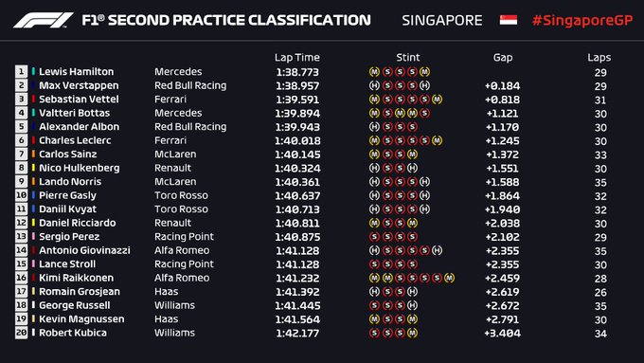644x363 pixels.
Task: Click the Gap column header
Action: (x=503, y=58)
